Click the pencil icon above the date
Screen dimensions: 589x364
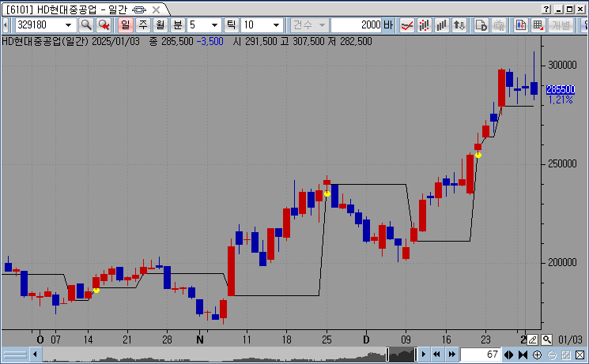click(533, 340)
